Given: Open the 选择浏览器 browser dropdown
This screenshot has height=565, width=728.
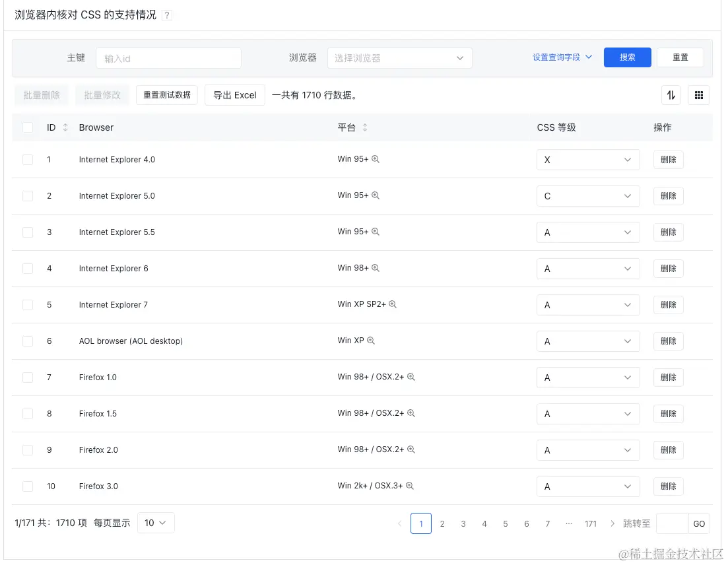Looking at the screenshot, I should click(x=400, y=58).
